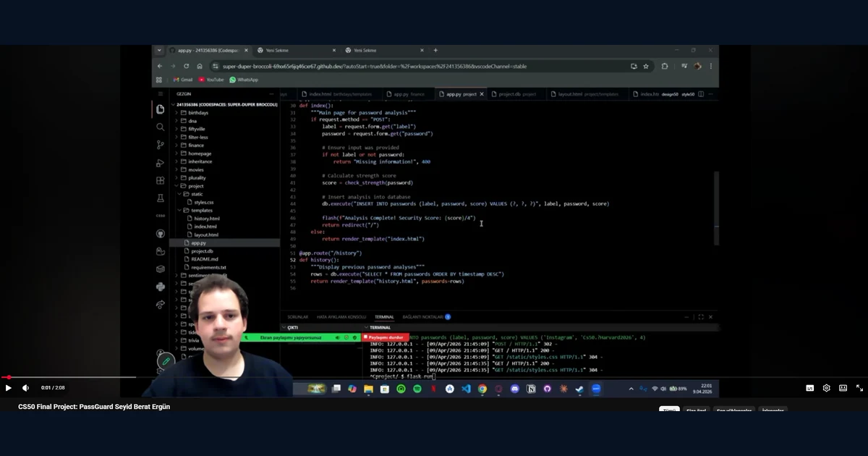Screen dimensions: 868x456
Task: Switch to the app.py finance editor tab
Action: click(x=408, y=94)
